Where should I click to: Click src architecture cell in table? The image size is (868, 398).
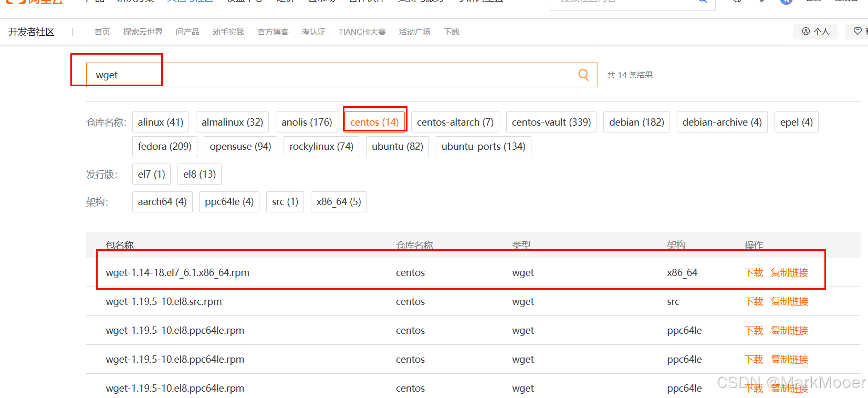pyautogui.click(x=673, y=301)
